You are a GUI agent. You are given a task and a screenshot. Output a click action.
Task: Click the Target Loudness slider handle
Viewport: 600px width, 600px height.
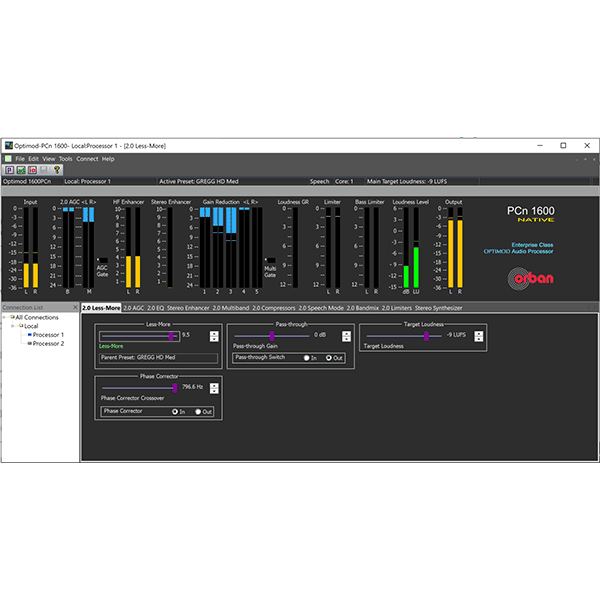pos(425,336)
